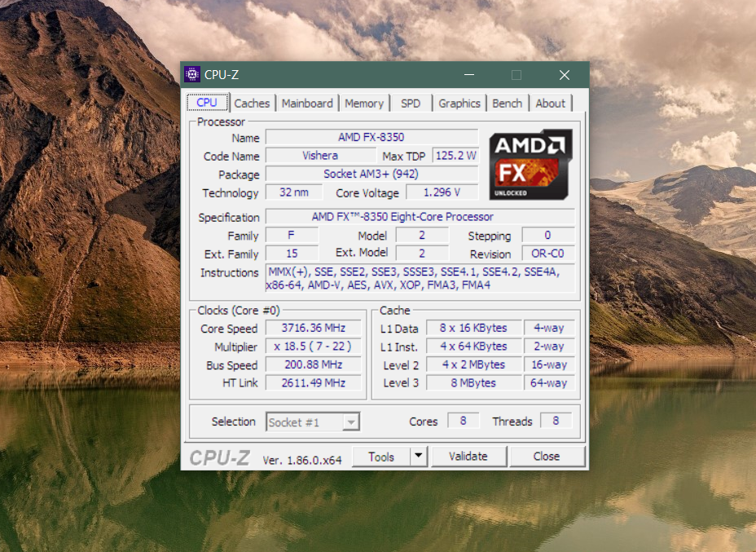The height and width of the screenshot is (552, 756).
Task: Click the CPU-Z app icon in title bar
Action: 192,74
